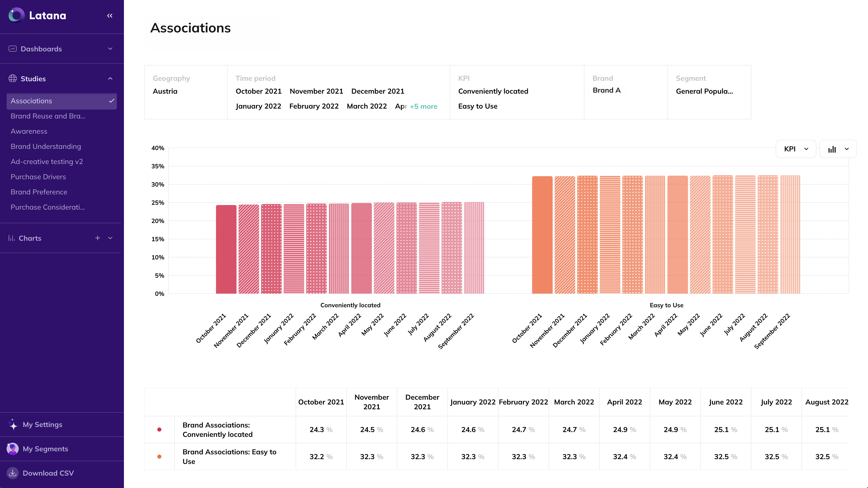Open the Brand Preference study

tap(39, 192)
